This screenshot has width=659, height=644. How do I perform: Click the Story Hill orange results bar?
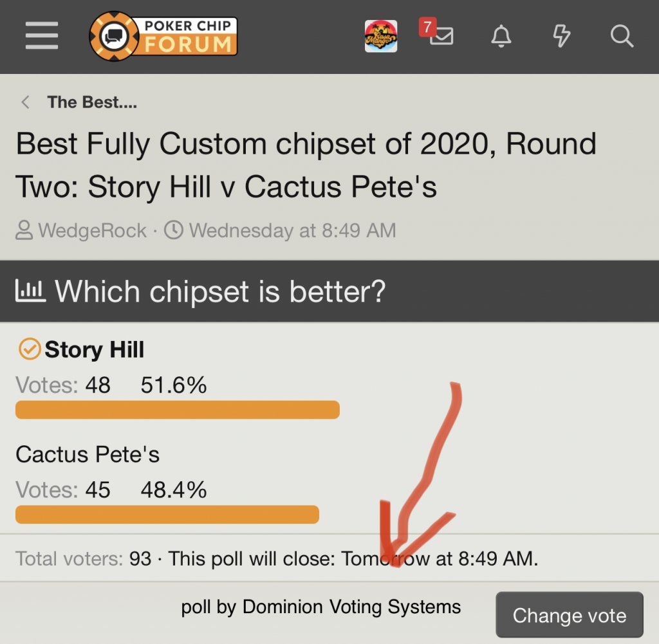[177, 410]
